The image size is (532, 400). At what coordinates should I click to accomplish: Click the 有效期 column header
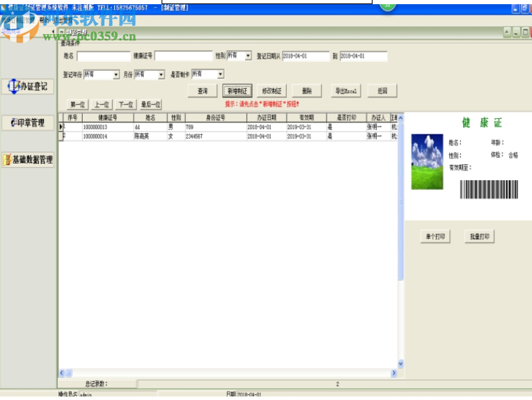306,118
